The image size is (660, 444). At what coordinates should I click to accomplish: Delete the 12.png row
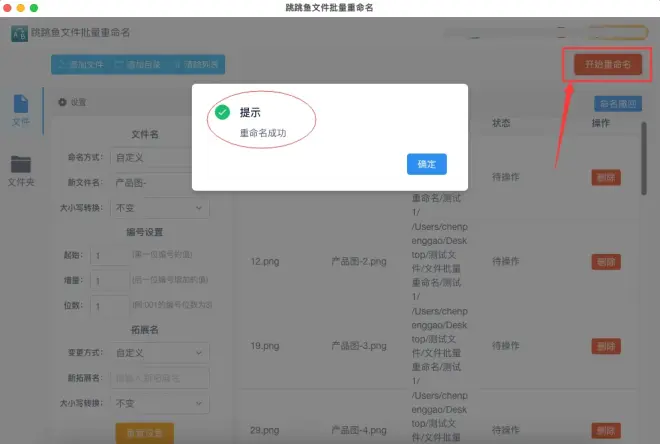coord(606,262)
